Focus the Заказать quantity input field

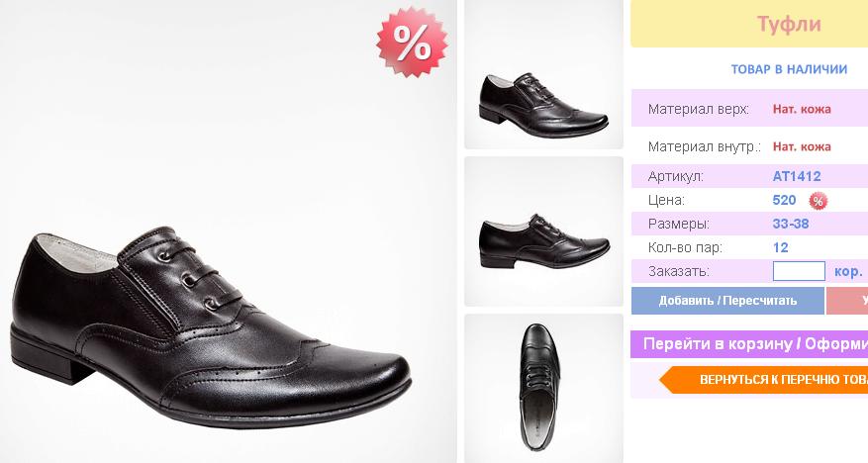(799, 271)
